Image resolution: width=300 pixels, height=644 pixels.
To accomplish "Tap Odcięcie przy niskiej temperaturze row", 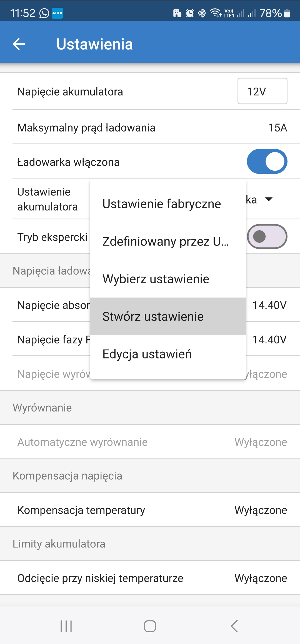I will tap(150, 578).
